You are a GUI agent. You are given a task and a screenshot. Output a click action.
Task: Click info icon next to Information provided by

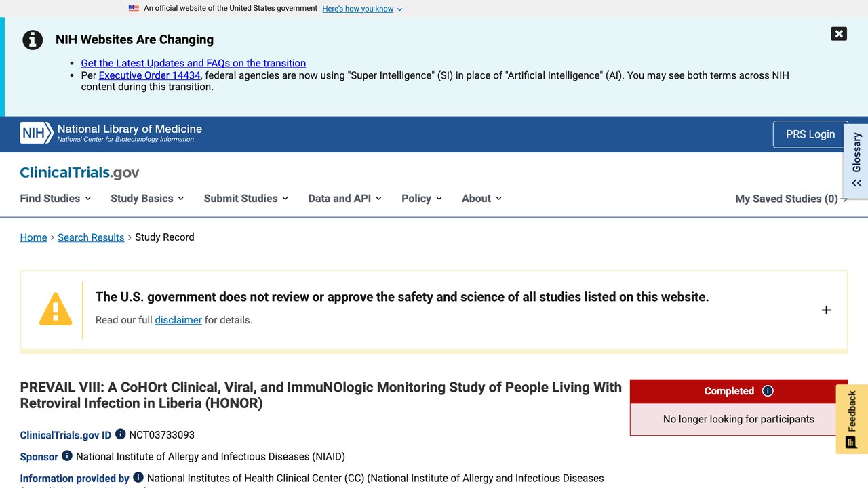click(x=138, y=478)
